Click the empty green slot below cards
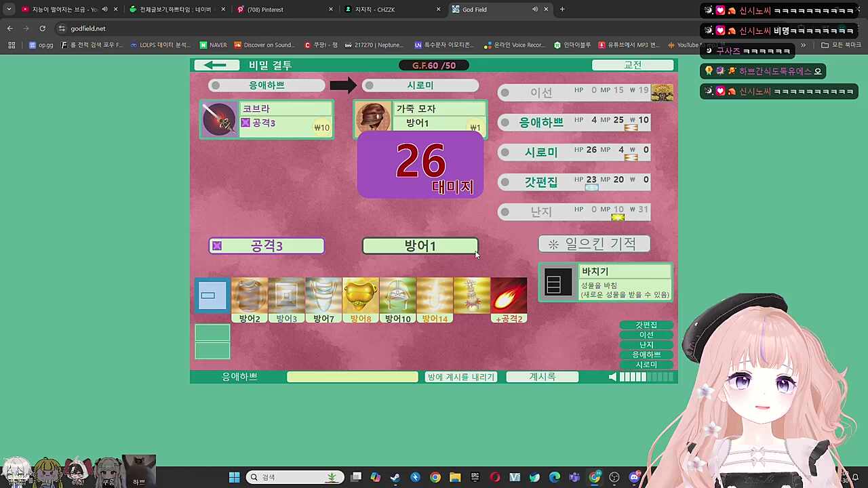 (213, 342)
